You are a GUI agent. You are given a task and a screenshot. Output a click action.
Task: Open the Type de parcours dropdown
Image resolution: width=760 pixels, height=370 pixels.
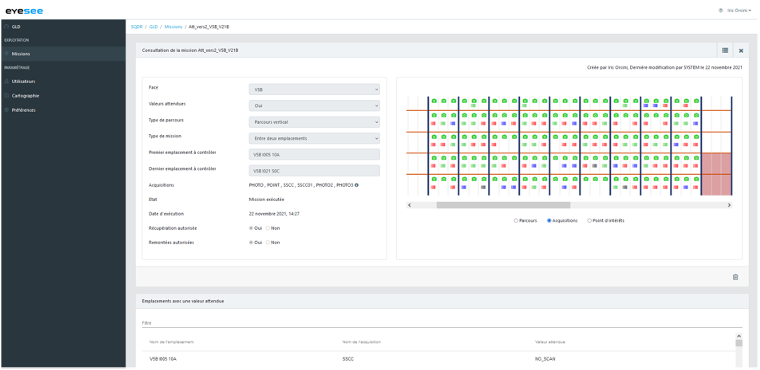pos(314,122)
